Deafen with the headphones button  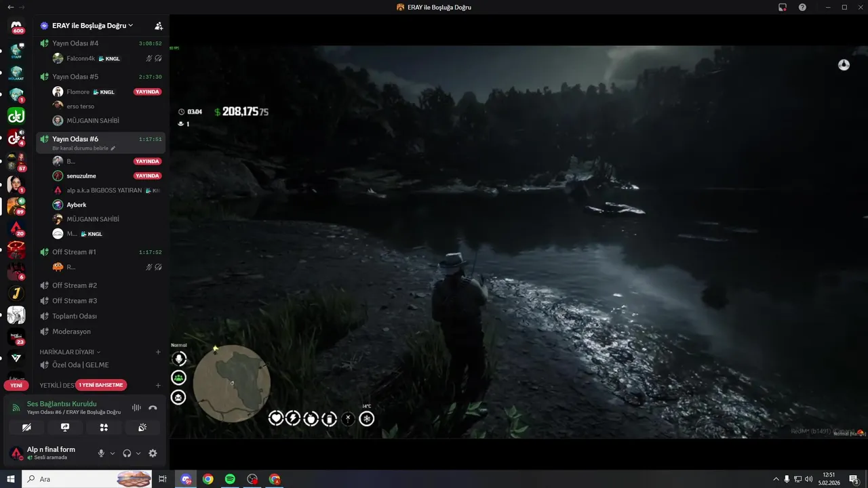[x=127, y=453]
